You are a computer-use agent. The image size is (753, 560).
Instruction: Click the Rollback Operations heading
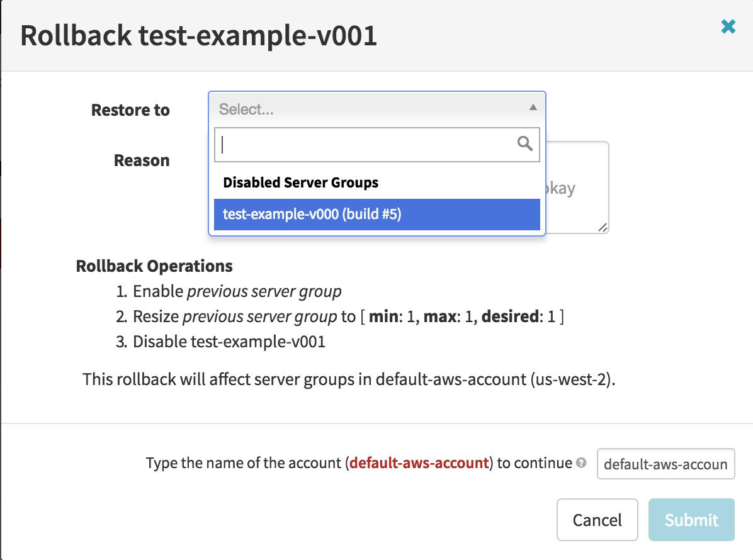154,266
